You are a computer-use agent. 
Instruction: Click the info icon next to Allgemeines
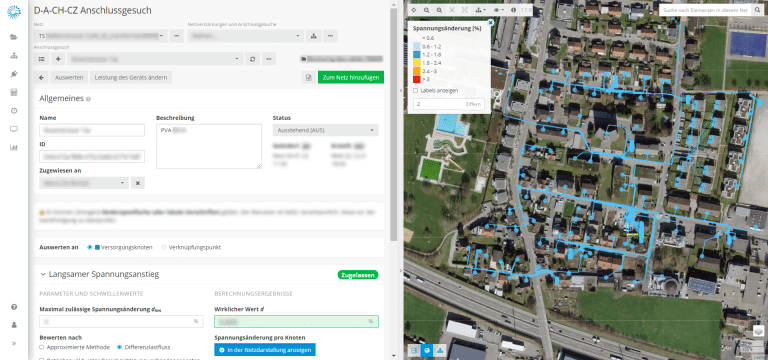[x=88, y=99]
